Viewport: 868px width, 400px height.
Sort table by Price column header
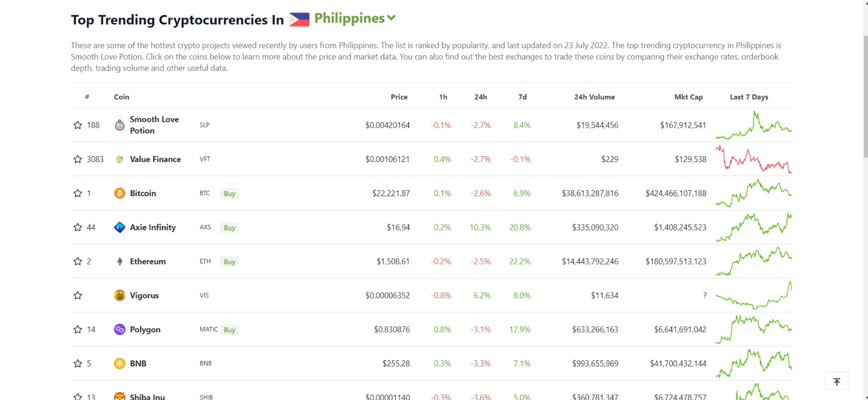[x=399, y=97]
